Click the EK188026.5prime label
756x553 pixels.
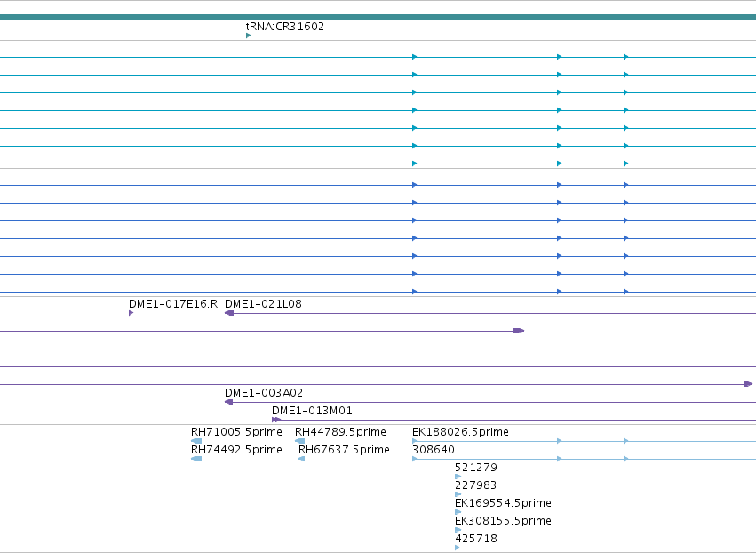(460, 431)
